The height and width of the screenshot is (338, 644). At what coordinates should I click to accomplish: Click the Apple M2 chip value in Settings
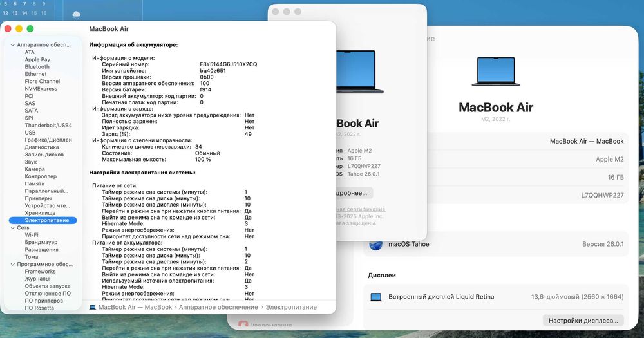tap(609, 160)
